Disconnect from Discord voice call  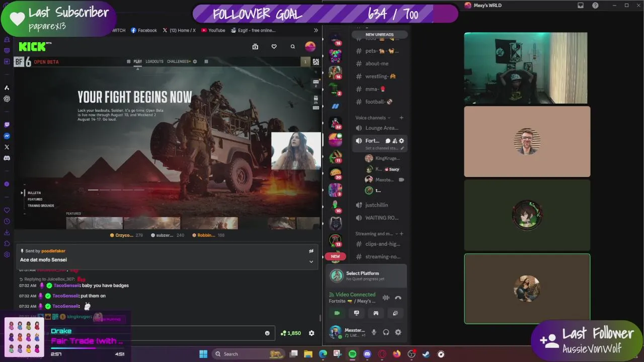coord(398,298)
